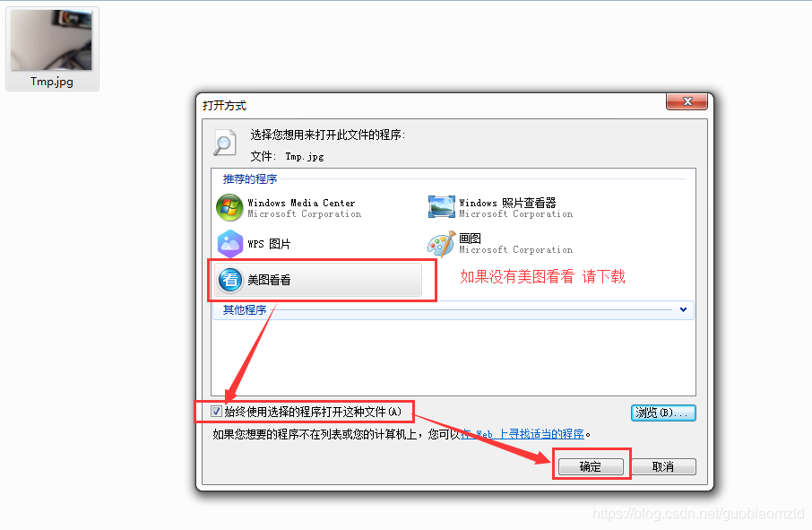Viewport: 812px width, 530px height.
Task: Click the 推荐的程序 group header
Action: point(250,179)
